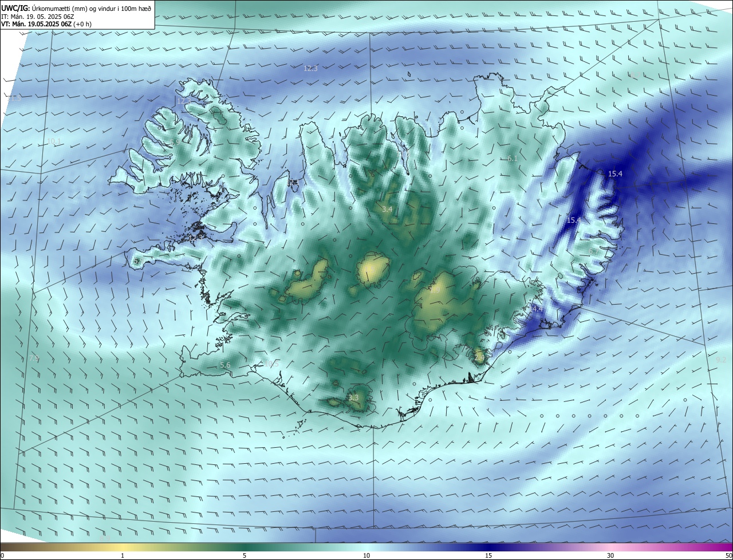Viewport: 733px width, 560px height.
Task: Click the map value label 11.5
Action: click(x=14, y=98)
